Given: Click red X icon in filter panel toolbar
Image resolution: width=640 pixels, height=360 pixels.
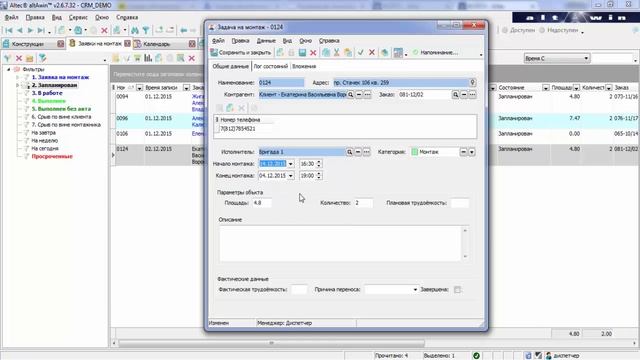Looking at the screenshot, I should 19,58.
